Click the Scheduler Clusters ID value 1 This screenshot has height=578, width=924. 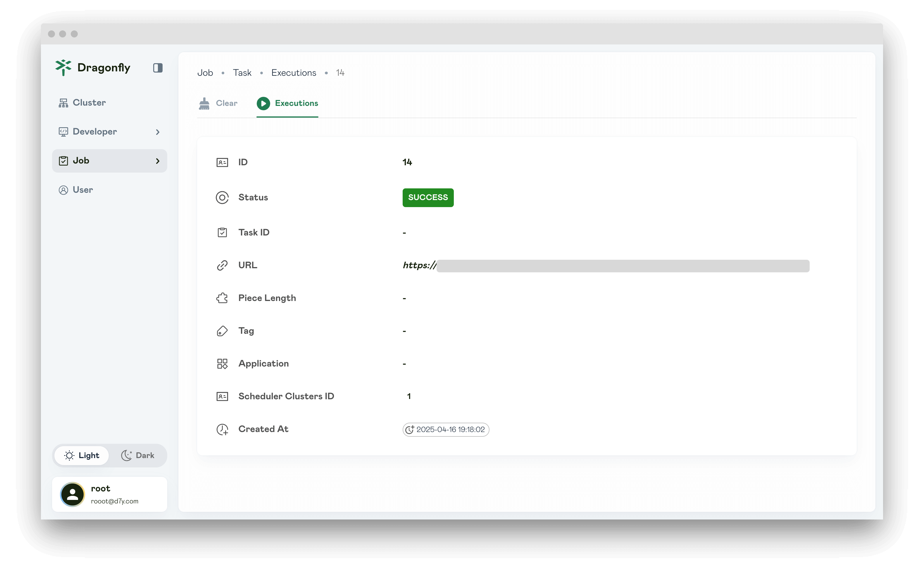click(408, 396)
